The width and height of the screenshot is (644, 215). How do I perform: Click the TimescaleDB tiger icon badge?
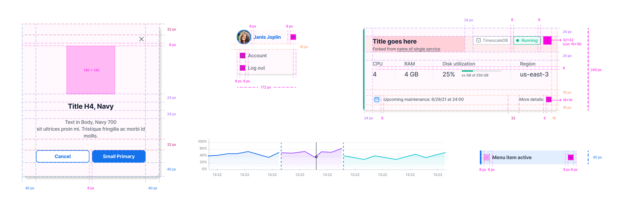(478, 41)
